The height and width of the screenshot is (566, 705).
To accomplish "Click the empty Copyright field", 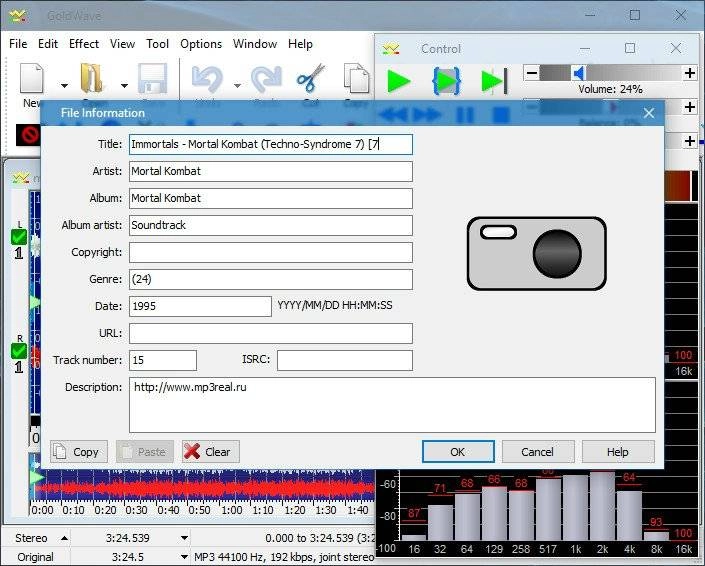I will pyautogui.click(x=271, y=252).
